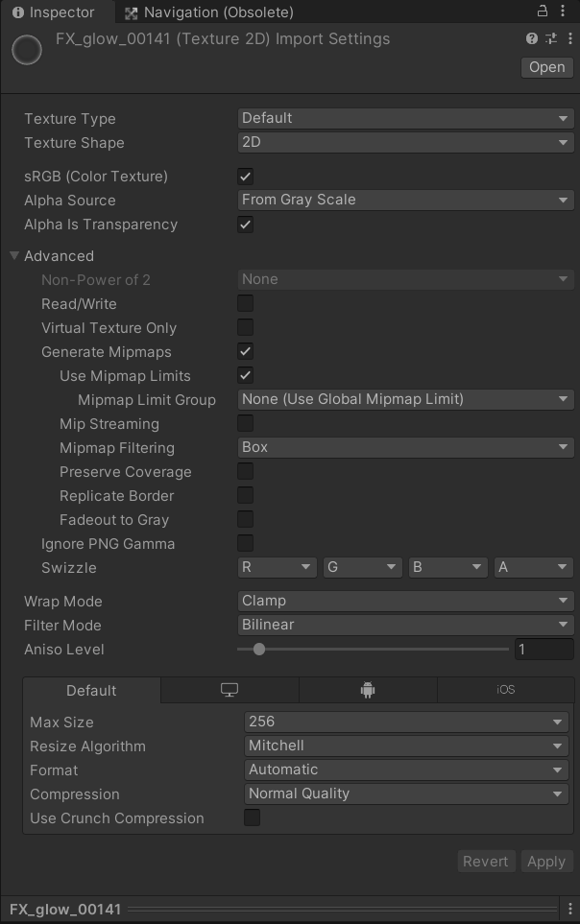Open the help reference icon for Texture 2D
580x924 pixels.
tap(532, 39)
